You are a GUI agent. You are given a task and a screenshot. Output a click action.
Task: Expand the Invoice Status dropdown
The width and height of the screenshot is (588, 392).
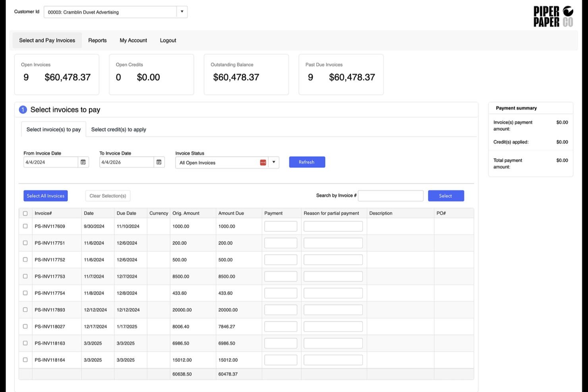pyautogui.click(x=273, y=162)
